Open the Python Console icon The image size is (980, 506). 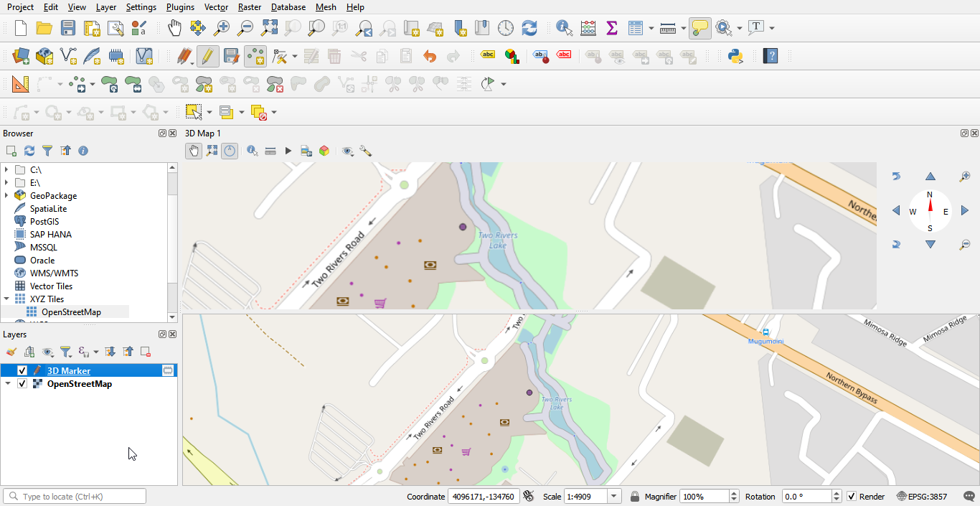(735, 56)
